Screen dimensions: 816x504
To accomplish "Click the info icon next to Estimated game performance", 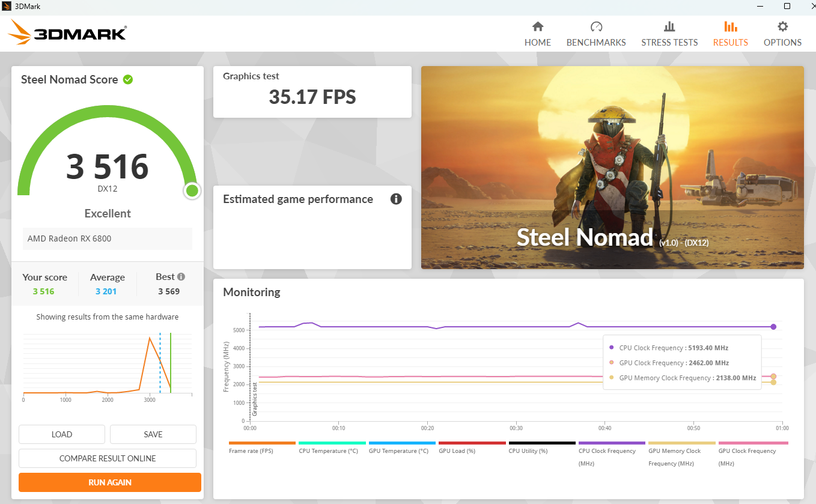I will (x=396, y=199).
